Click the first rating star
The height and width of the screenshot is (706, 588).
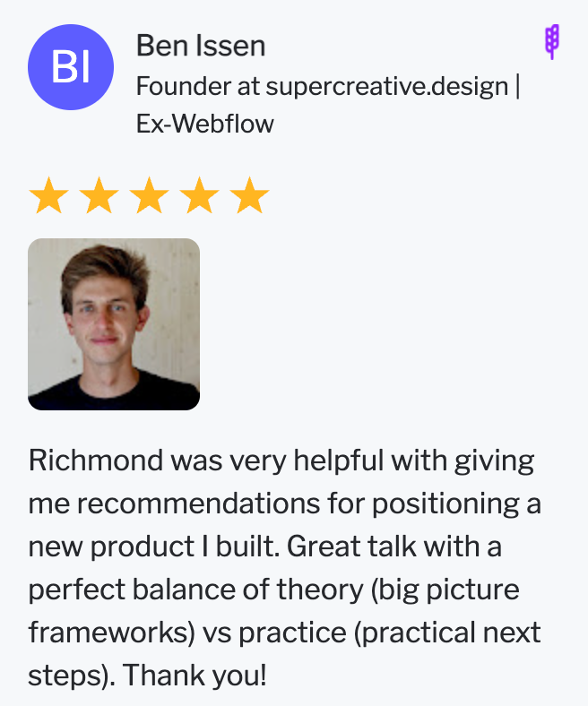48,195
